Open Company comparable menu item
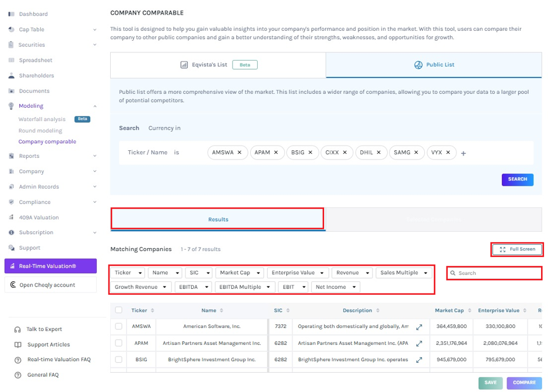Viewport: 548px width, 392px height. 47,142
